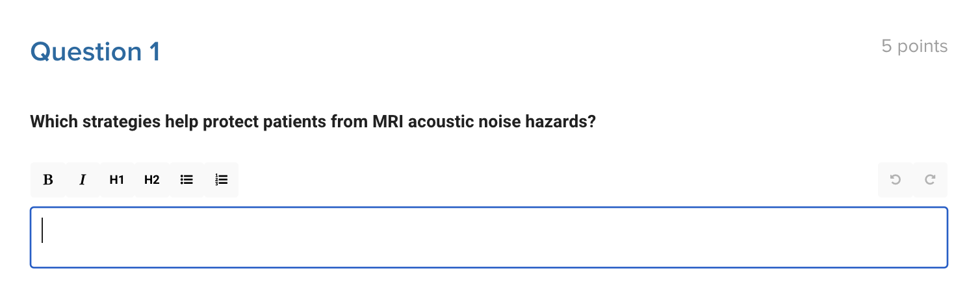Insert a numbered list

221,180
